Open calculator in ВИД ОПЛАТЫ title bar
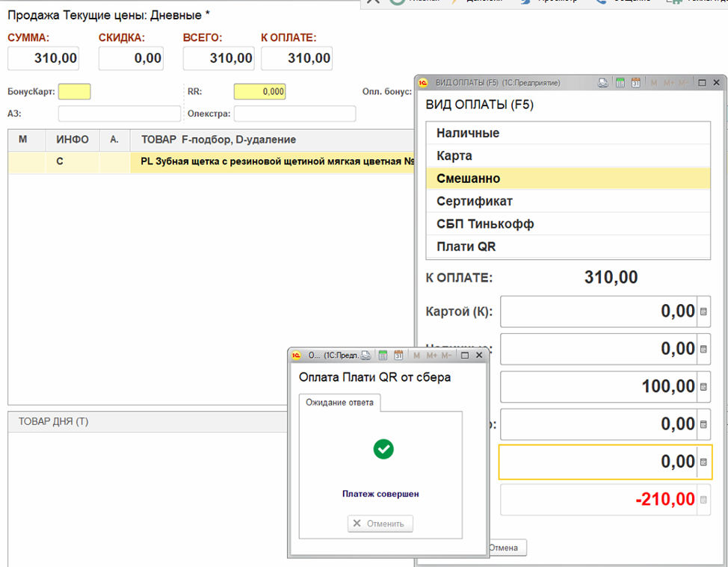 pos(620,83)
